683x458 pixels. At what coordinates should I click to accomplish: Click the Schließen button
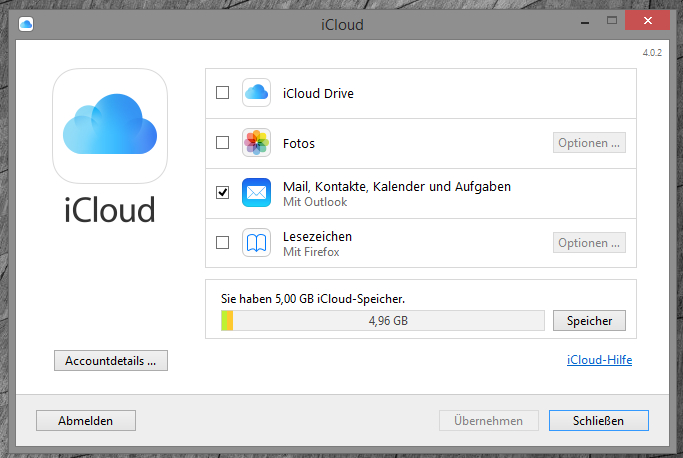[x=598, y=421]
